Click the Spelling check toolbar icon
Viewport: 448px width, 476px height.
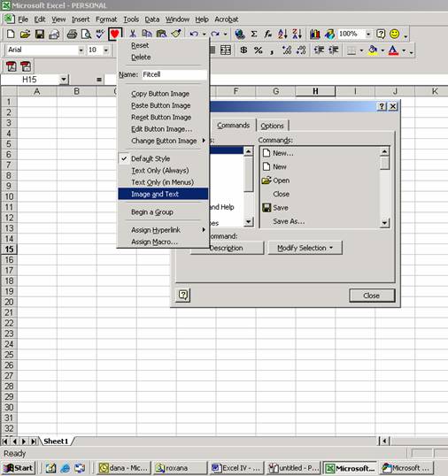pyautogui.click(x=100, y=34)
